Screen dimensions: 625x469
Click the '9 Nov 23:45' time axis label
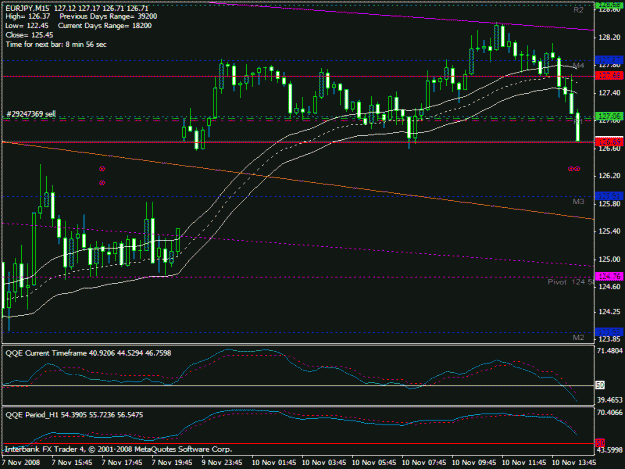(x=222, y=463)
